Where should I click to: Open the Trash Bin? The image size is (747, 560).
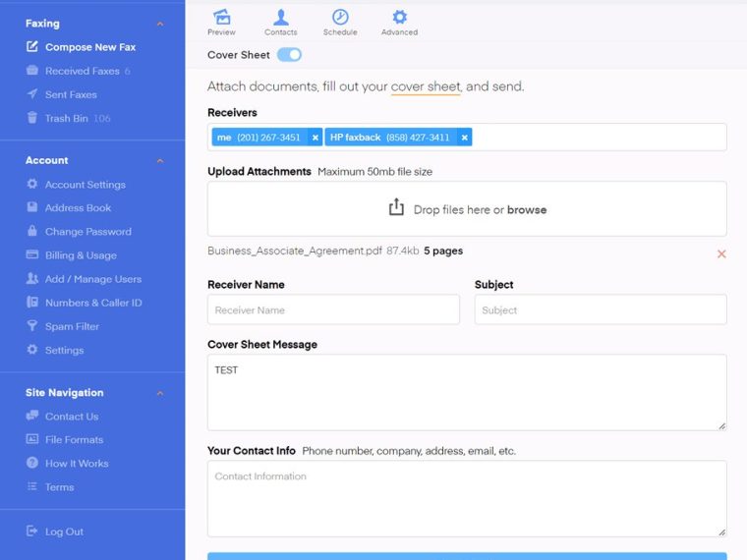click(68, 118)
